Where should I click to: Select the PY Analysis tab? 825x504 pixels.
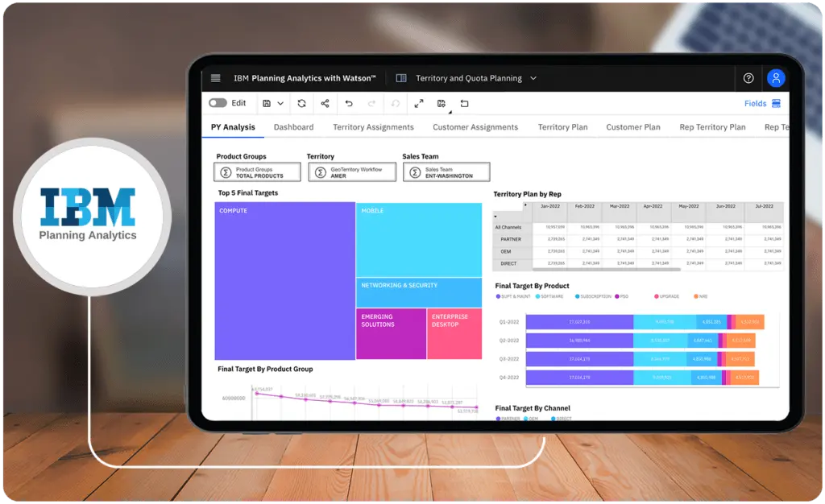coord(233,127)
